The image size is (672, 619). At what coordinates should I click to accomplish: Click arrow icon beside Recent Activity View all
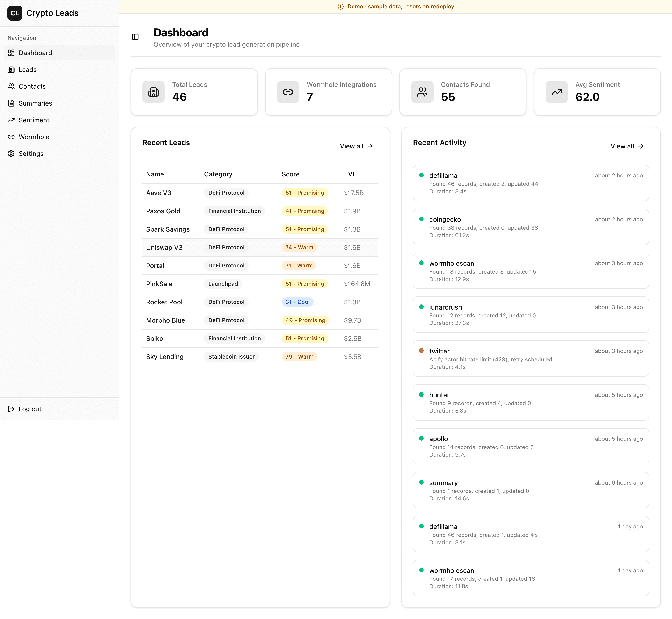pyautogui.click(x=640, y=146)
